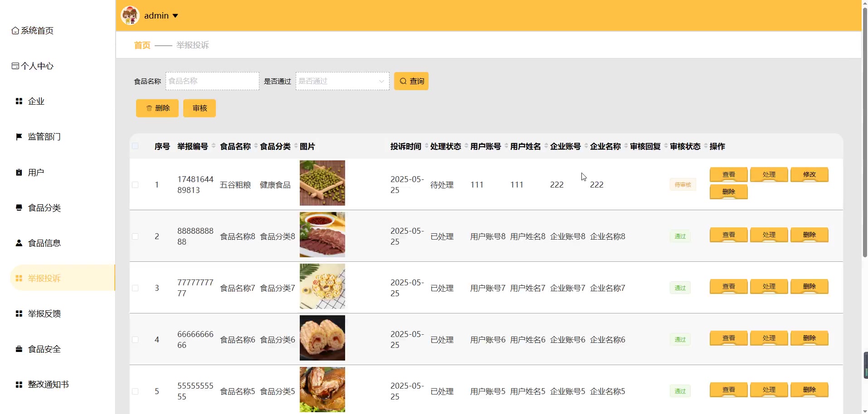Sort by 审核状态 column arrows
868x414 pixels.
point(706,146)
